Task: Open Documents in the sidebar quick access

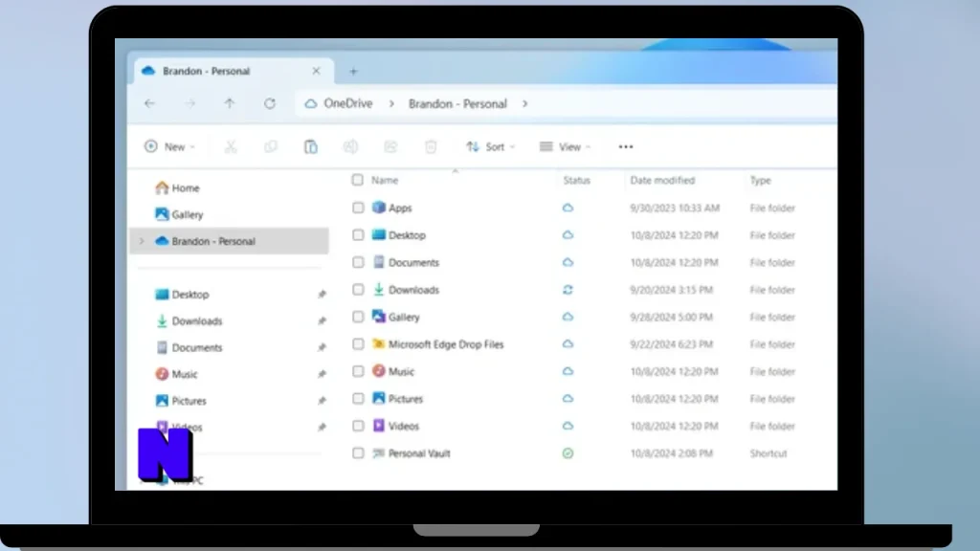Action: [x=197, y=348]
